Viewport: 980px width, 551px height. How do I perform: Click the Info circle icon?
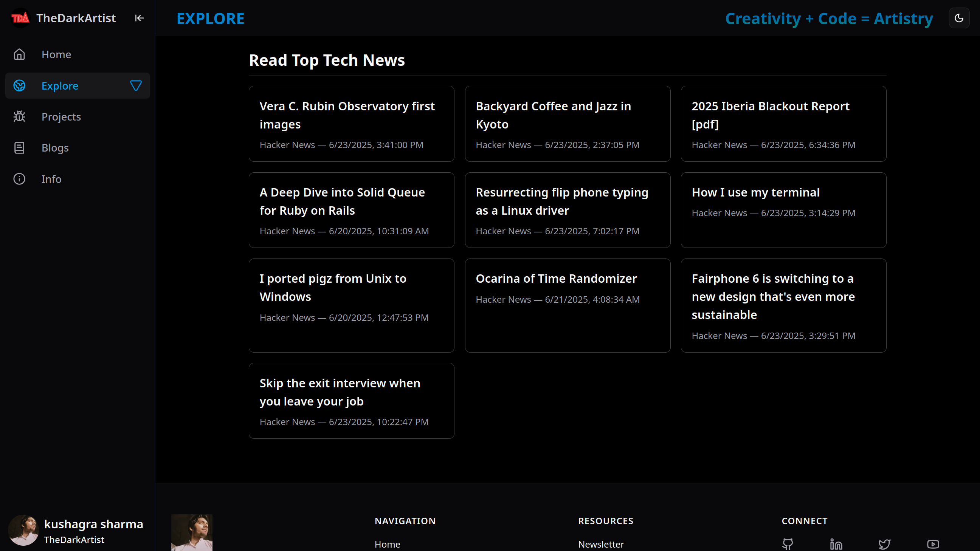click(x=19, y=179)
